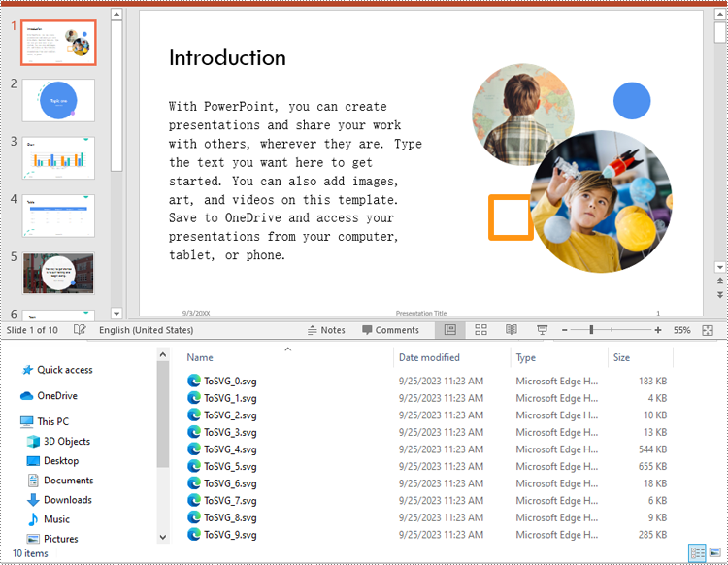The image size is (728, 565).
Task: Click the spell check icon in status bar
Action: (80, 330)
